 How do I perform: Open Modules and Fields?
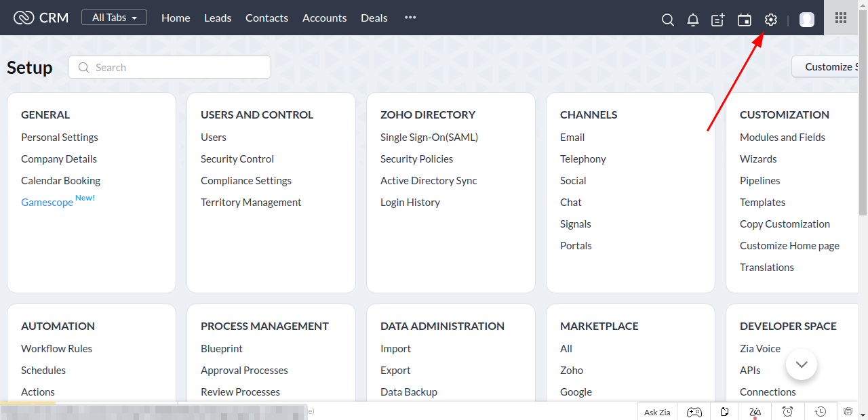click(x=783, y=138)
